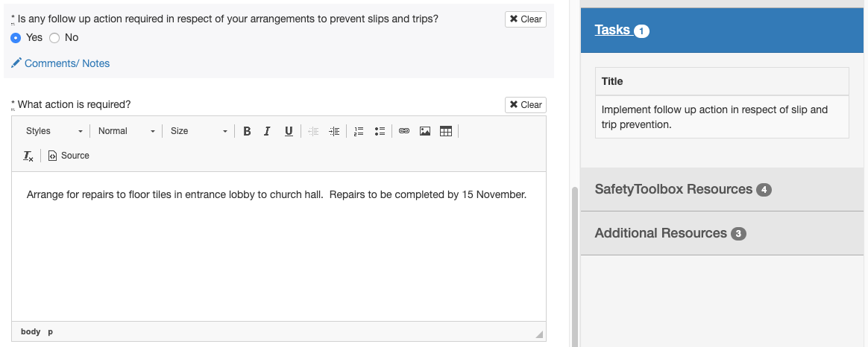This screenshot has width=868, height=347.
Task: Open the Styles dropdown
Action: click(54, 131)
